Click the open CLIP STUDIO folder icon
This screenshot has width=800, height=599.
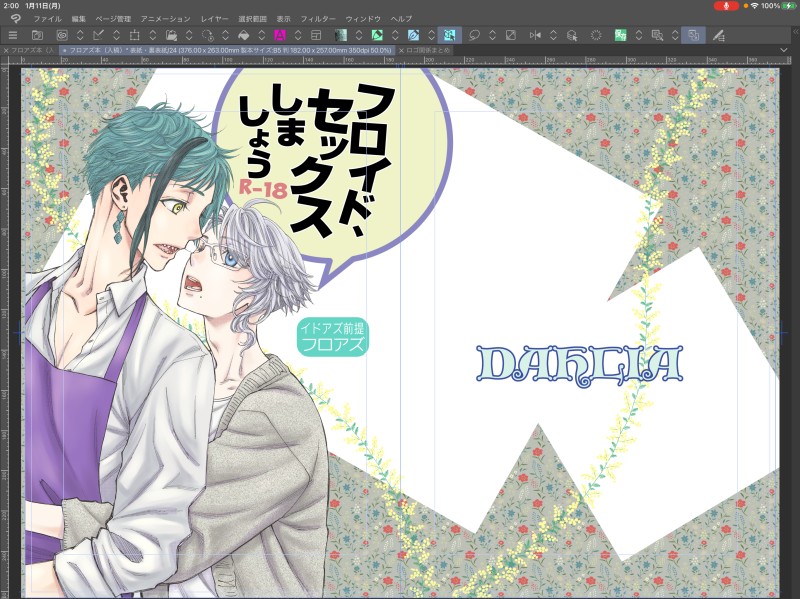37,35
